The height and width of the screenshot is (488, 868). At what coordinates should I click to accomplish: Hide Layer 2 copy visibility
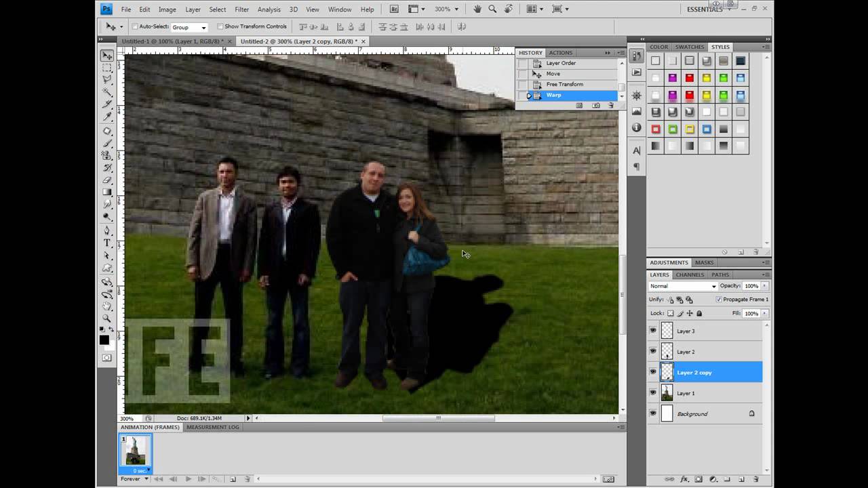653,372
